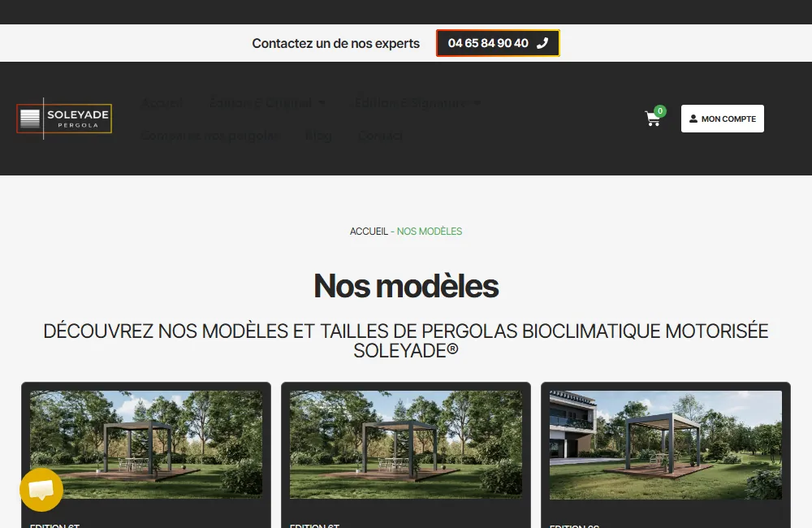Call the 04 65 84 90 40 phone button
Screen dimensions: 812x528
coord(498,43)
